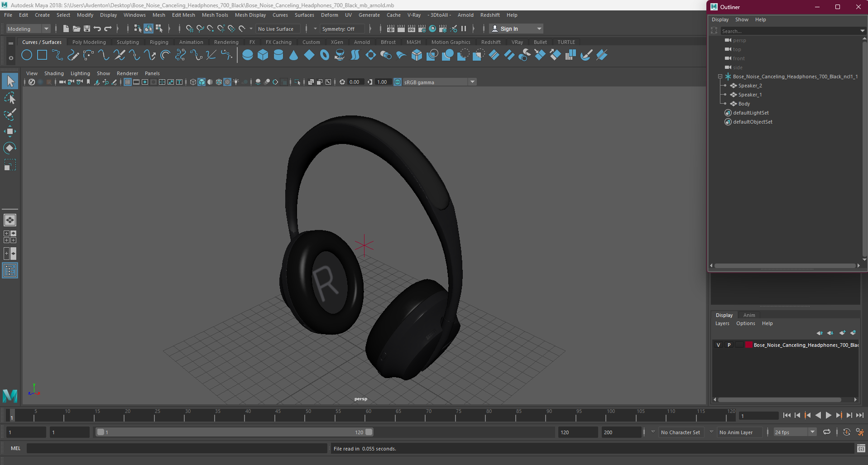Activate the Lasso select tool
This screenshot has height=465, width=868.
pos(10,98)
